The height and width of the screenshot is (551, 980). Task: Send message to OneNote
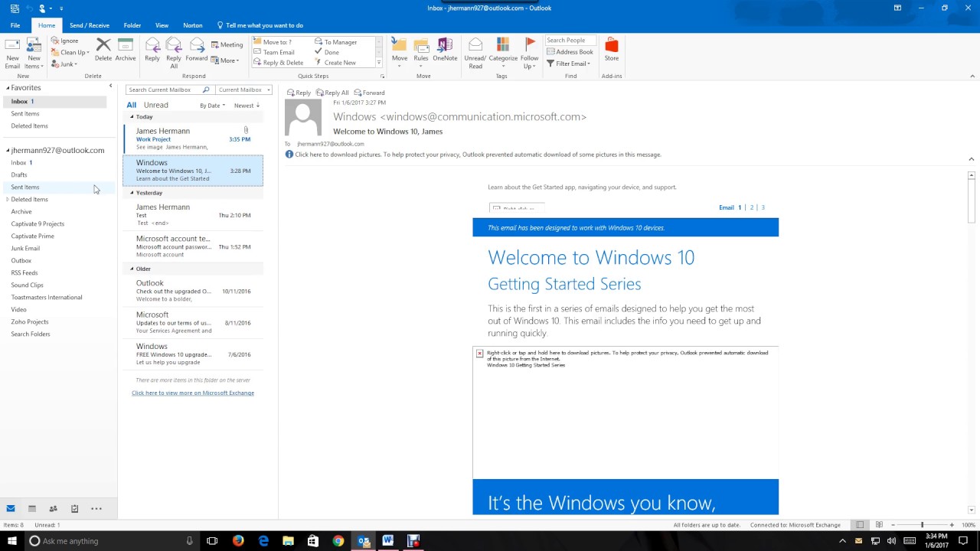click(x=445, y=50)
